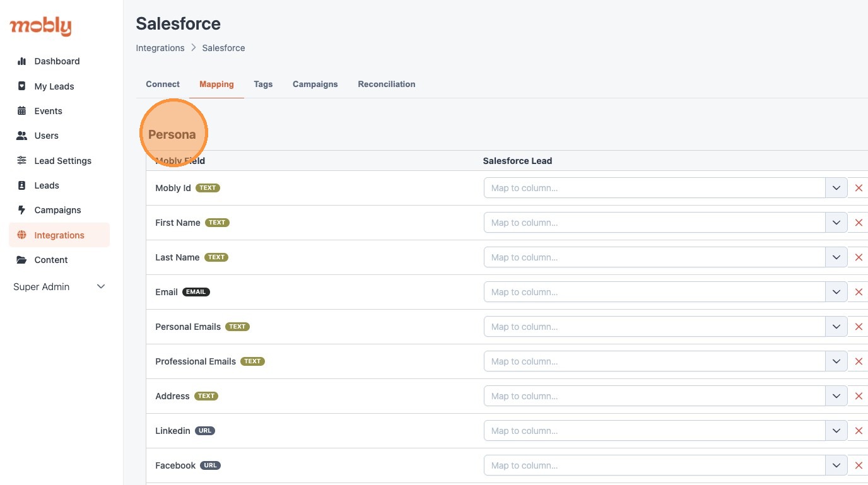Click the Integrations globe icon
Viewport: 868px width, 485px height.
22,235
